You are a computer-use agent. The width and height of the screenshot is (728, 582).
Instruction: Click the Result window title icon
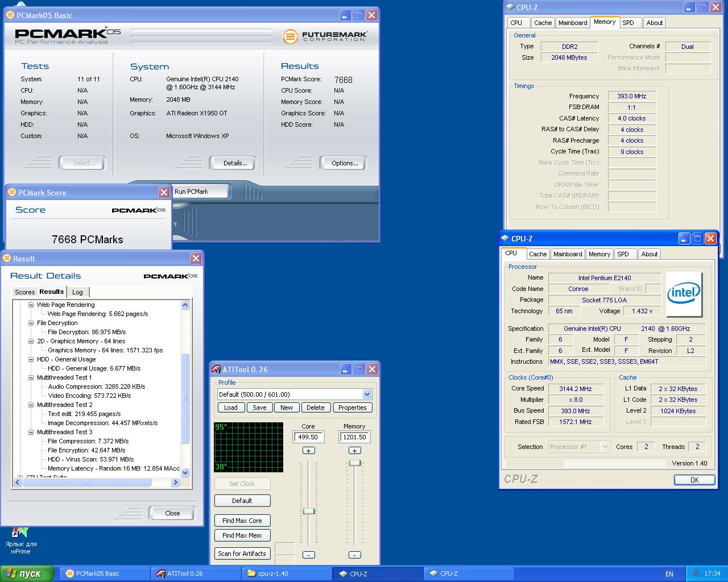click(x=7, y=259)
